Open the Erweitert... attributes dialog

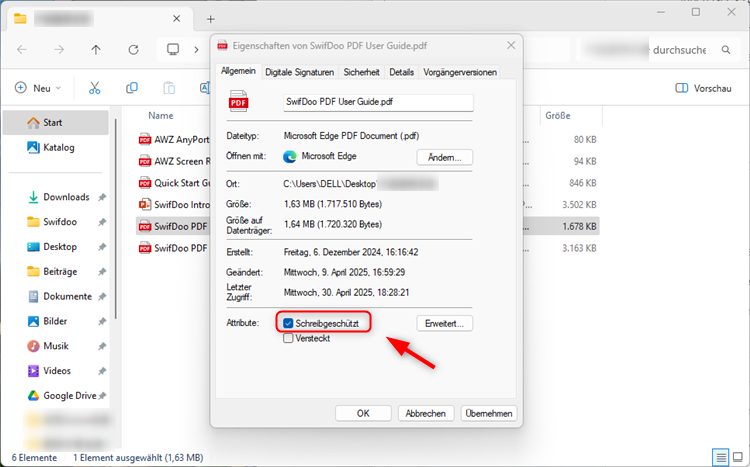coord(444,323)
